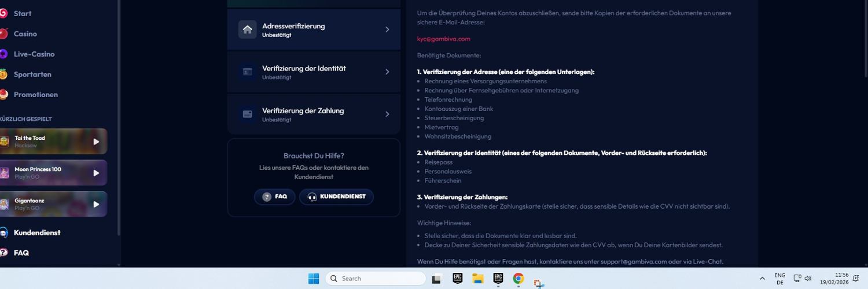Click the Kundendienst headset icon in the sidebar

[3, 232]
